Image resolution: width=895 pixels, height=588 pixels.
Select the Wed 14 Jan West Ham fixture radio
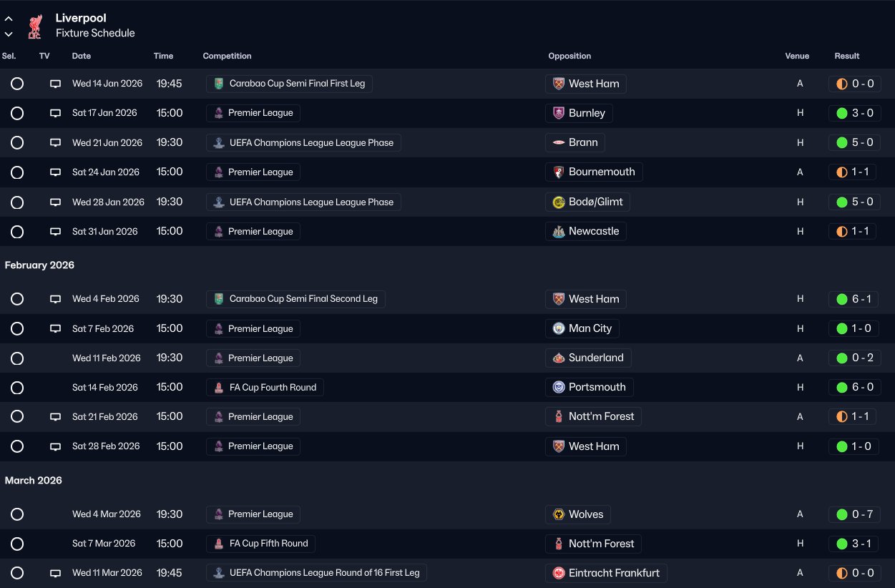click(x=17, y=84)
